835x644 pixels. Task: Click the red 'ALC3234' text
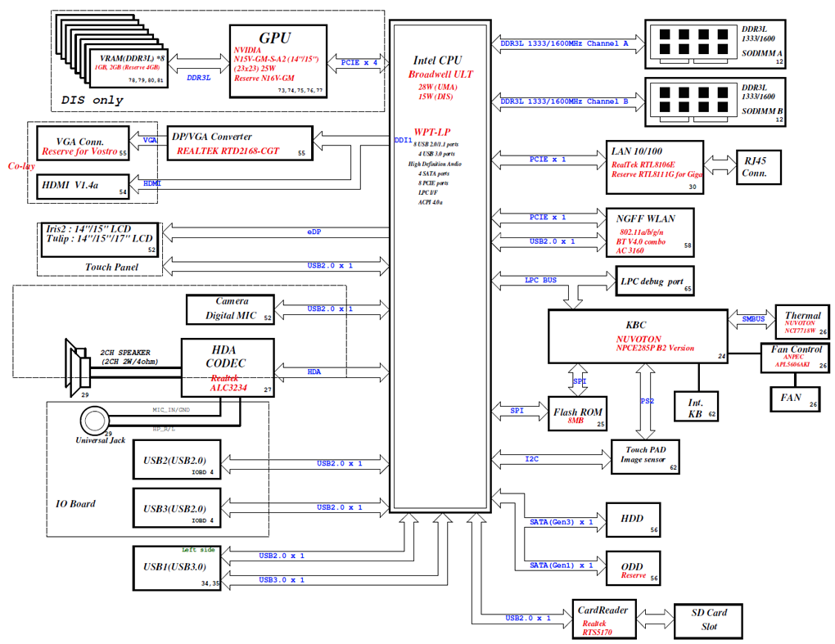[228, 388]
